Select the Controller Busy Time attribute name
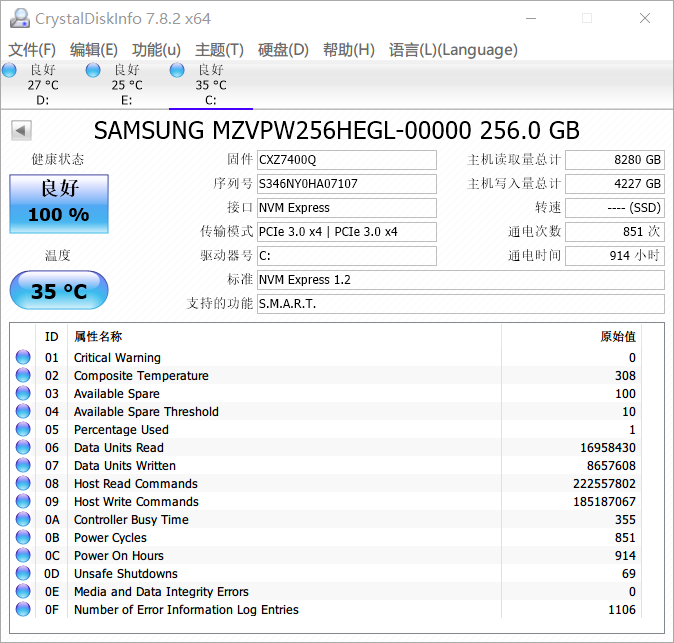Image resolution: width=674 pixels, height=643 pixels. (x=131, y=520)
